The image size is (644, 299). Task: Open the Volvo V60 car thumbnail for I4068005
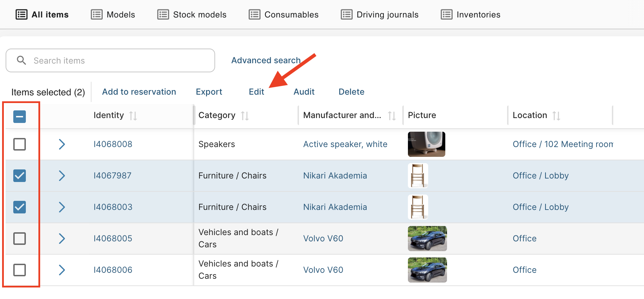pyautogui.click(x=427, y=239)
